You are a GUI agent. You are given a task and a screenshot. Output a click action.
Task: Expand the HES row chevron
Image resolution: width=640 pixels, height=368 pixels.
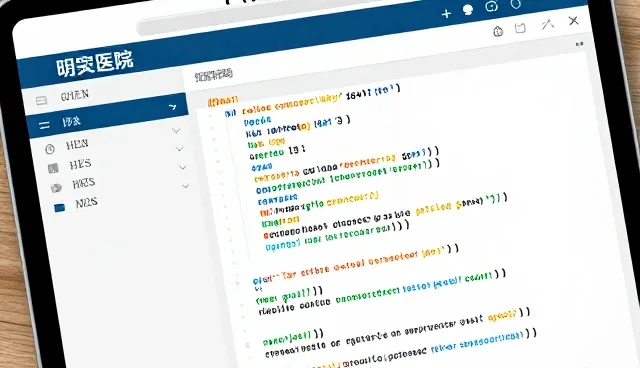click(x=179, y=149)
